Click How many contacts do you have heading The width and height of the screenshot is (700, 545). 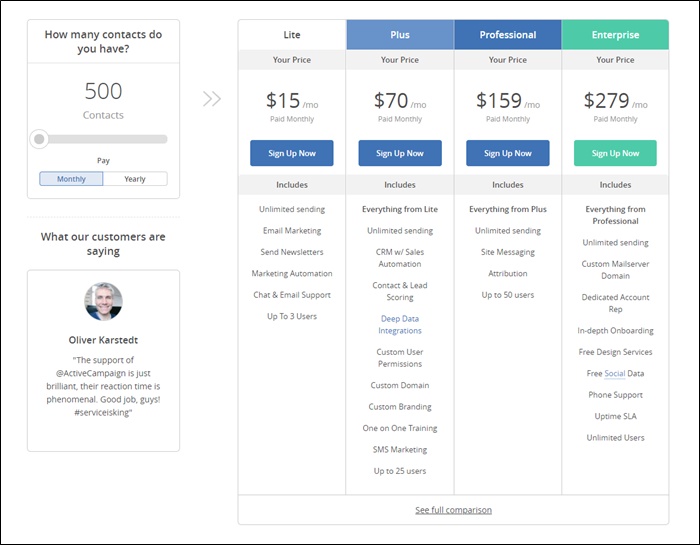click(103, 42)
